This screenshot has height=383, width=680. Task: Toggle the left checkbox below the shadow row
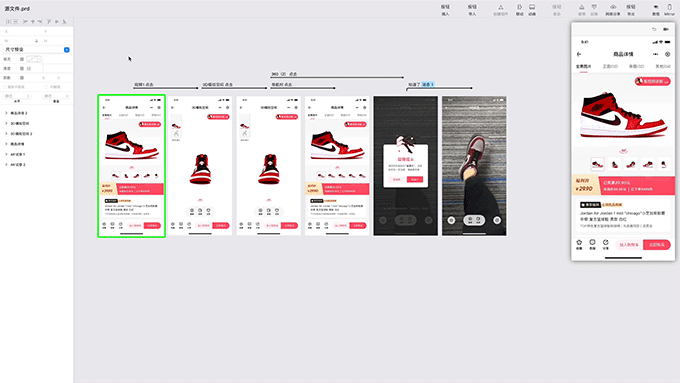[x=5, y=87]
